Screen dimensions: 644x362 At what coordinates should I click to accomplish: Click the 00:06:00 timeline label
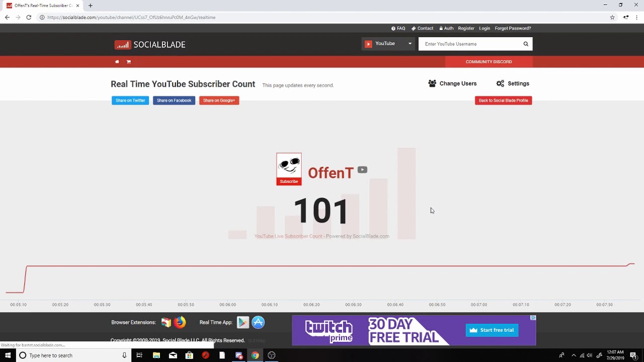[x=227, y=305]
